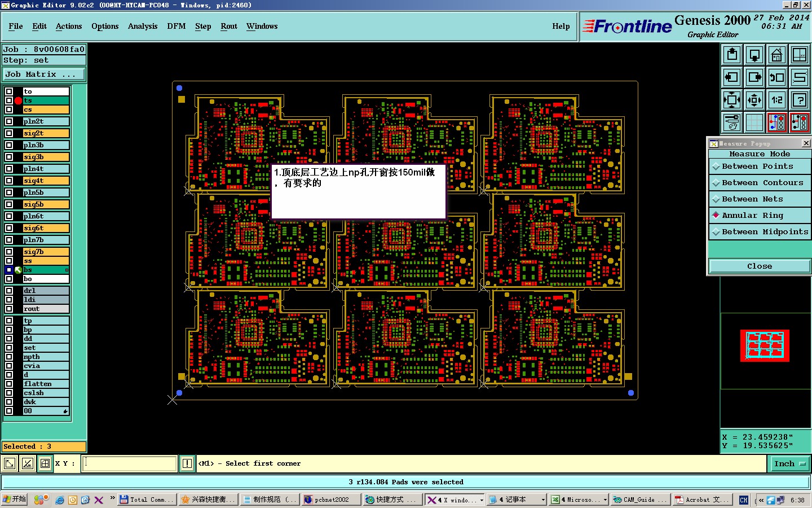Expand hidden system tray icons chevron

click(761, 500)
